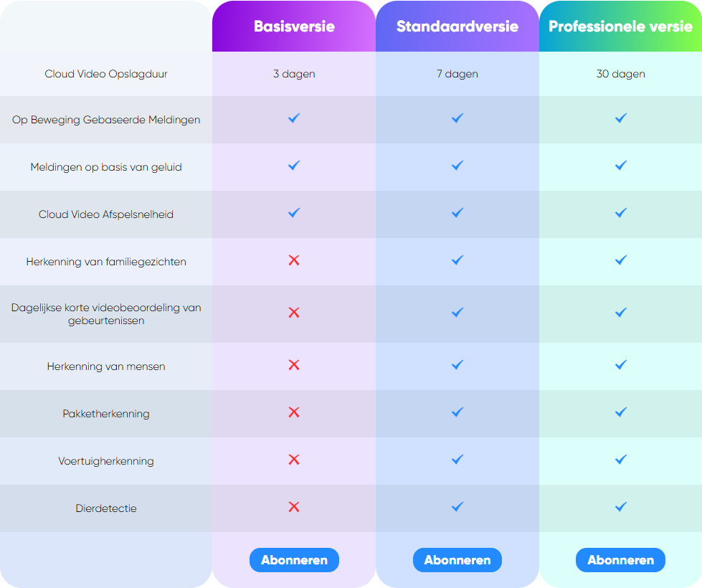Screen dimensions: 702x588
Task: Click Professionele checkmark for Voertuigherkenning
Action: click(x=620, y=460)
